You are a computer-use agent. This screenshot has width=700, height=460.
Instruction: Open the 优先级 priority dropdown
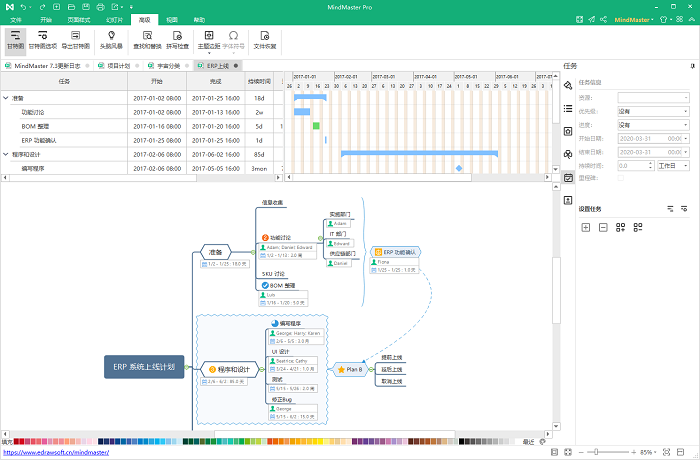[653, 111]
